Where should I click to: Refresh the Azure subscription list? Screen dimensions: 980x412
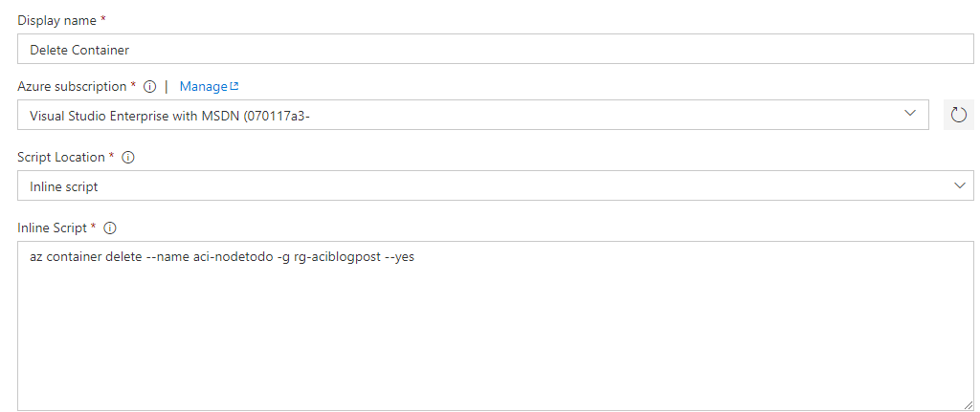[x=958, y=115]
